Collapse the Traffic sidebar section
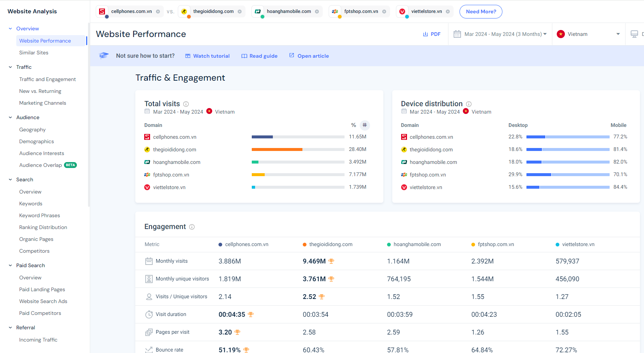 tap(10, 67)
